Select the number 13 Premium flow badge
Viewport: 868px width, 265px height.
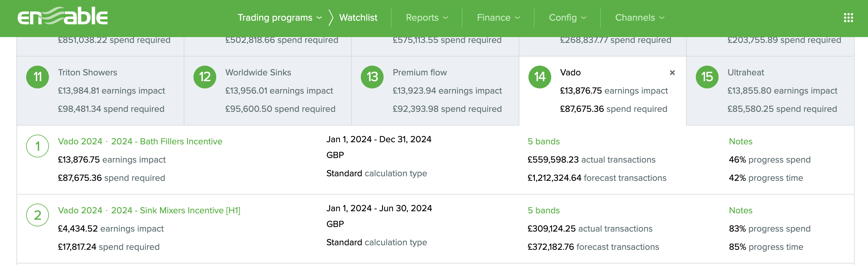[372, 77]
